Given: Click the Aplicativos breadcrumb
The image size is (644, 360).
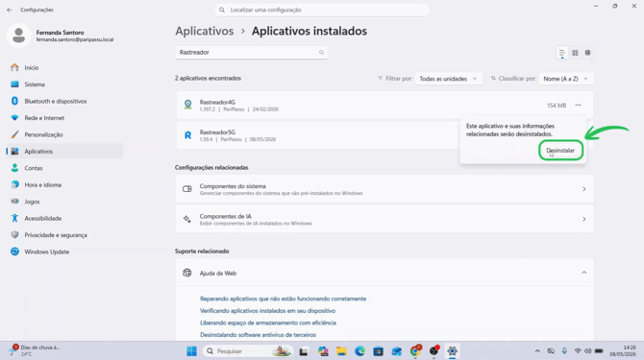Looking at the screenshot, I should (205, 31).
